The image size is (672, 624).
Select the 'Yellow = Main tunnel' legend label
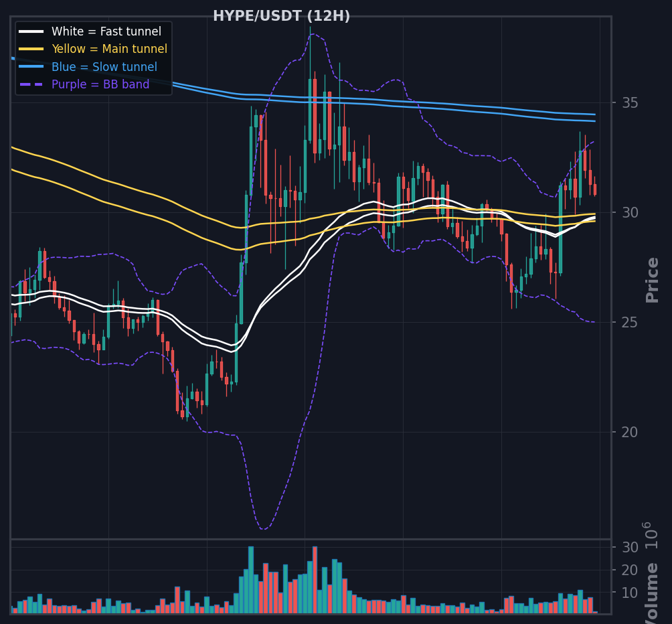click(x=109, y=49)
